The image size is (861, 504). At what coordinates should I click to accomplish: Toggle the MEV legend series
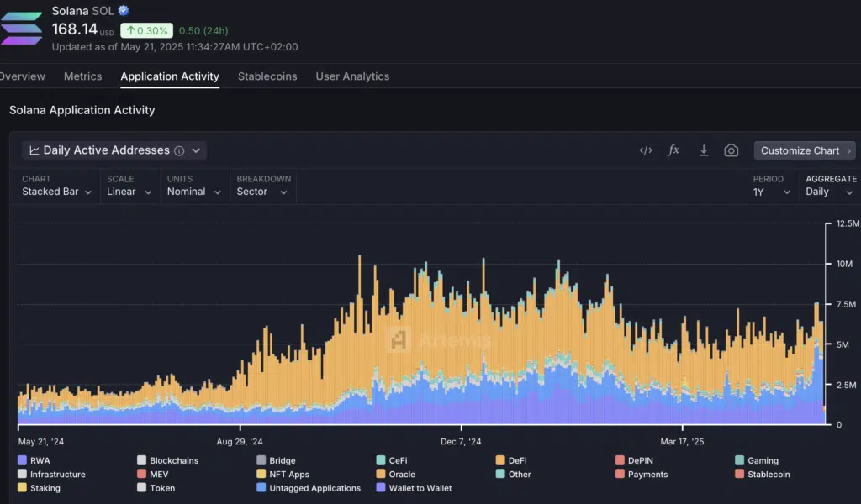click(153, 475)
